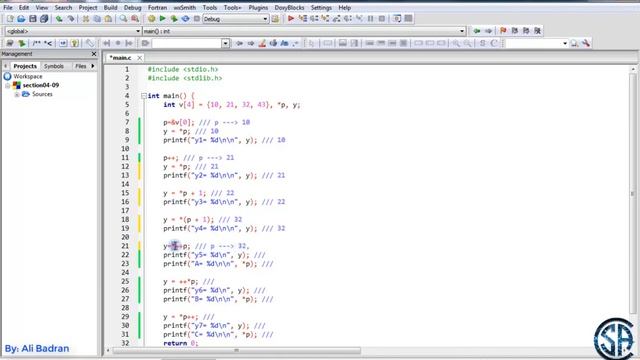
Task: Click the lightbulb toolbar icon
Action: tap(74, 43)
